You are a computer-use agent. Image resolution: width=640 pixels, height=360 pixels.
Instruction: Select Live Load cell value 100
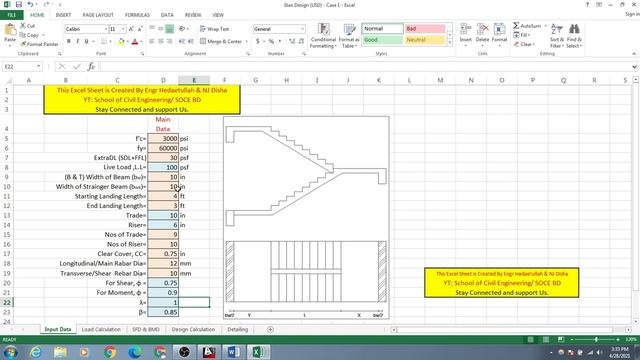point(163,167)
